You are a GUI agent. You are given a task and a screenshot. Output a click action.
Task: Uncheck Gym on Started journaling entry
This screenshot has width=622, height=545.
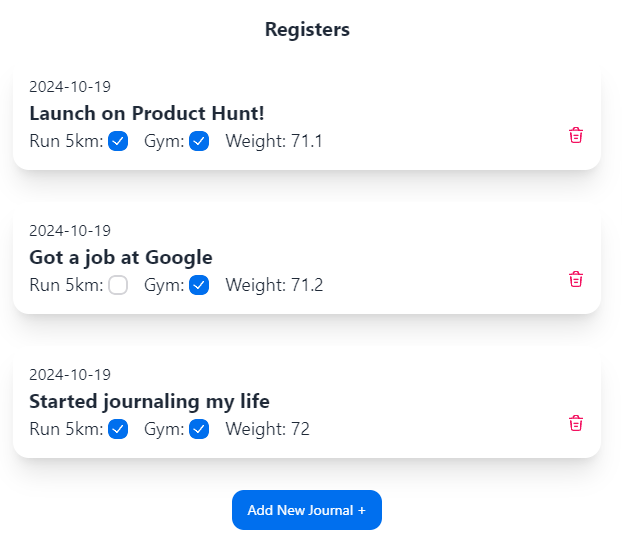pyautogui.click(x=199, y=429)
